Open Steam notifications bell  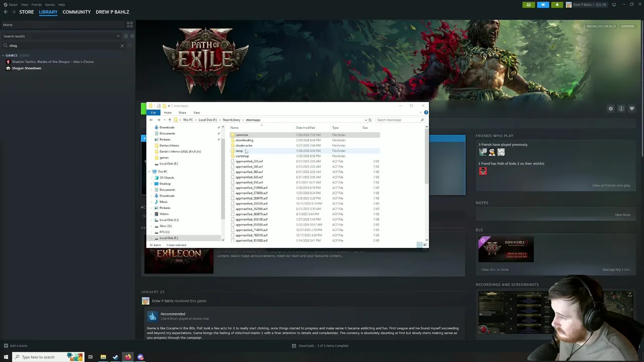coord(557,5)
